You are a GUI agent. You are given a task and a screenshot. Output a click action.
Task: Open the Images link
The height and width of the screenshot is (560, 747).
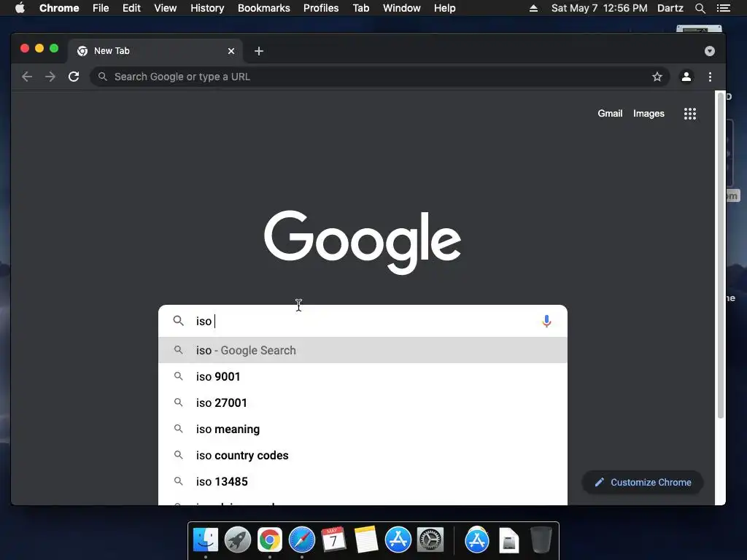[x=649, y=113]
